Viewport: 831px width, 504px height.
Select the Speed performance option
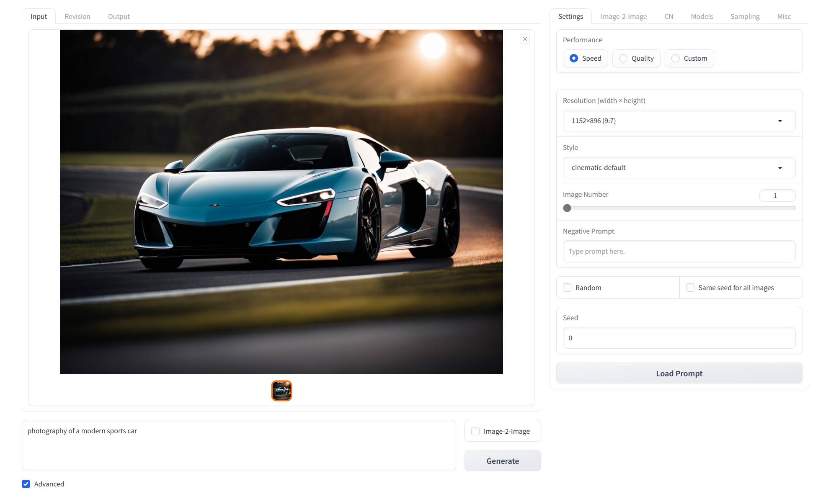tap(574, 58)
